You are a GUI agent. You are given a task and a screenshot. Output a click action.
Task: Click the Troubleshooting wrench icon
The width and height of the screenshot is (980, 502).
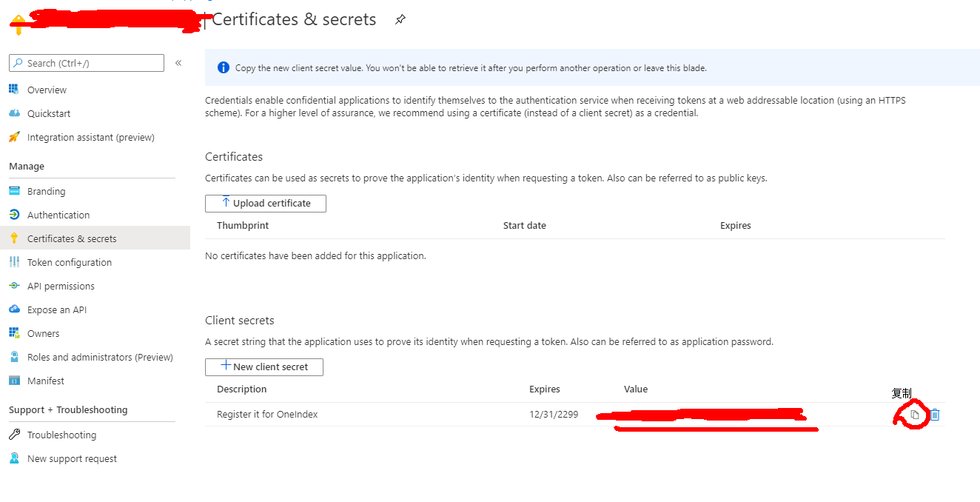[14, 435]
